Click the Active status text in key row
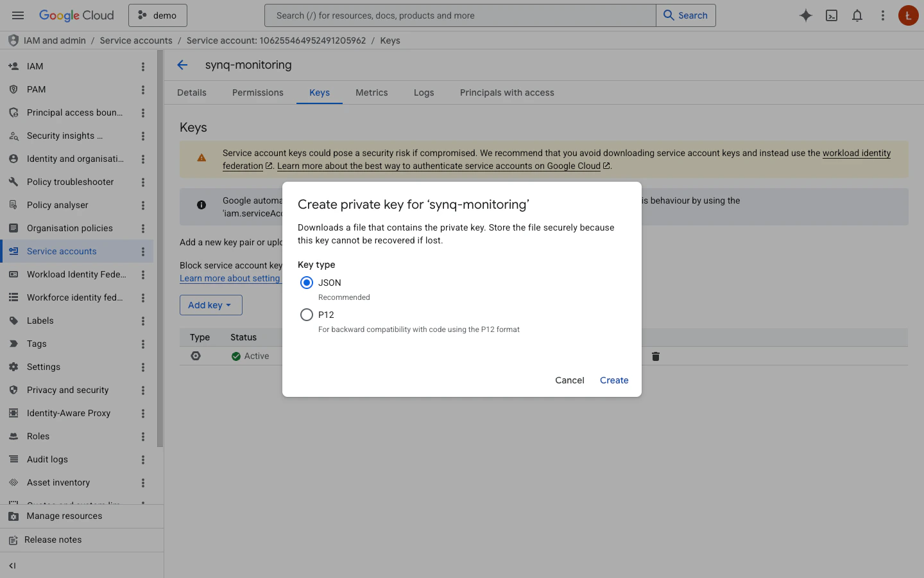The image size is (924, 578). [257, 356]
